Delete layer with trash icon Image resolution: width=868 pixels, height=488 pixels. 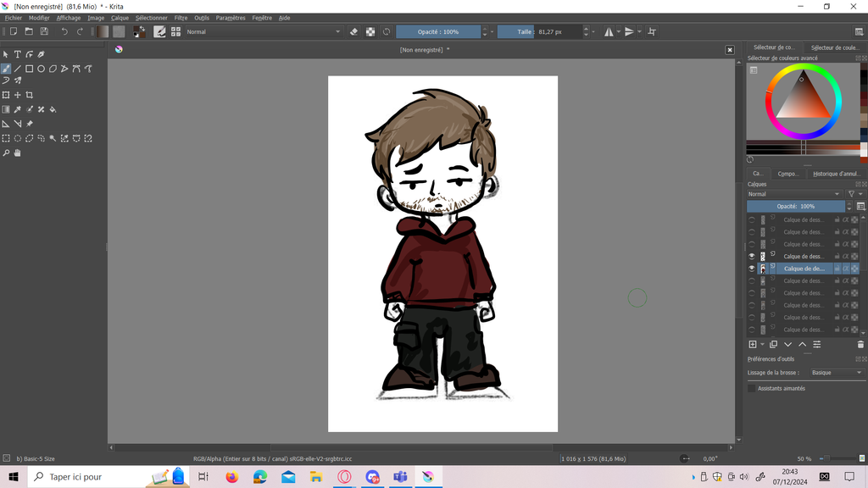(860, 345)
